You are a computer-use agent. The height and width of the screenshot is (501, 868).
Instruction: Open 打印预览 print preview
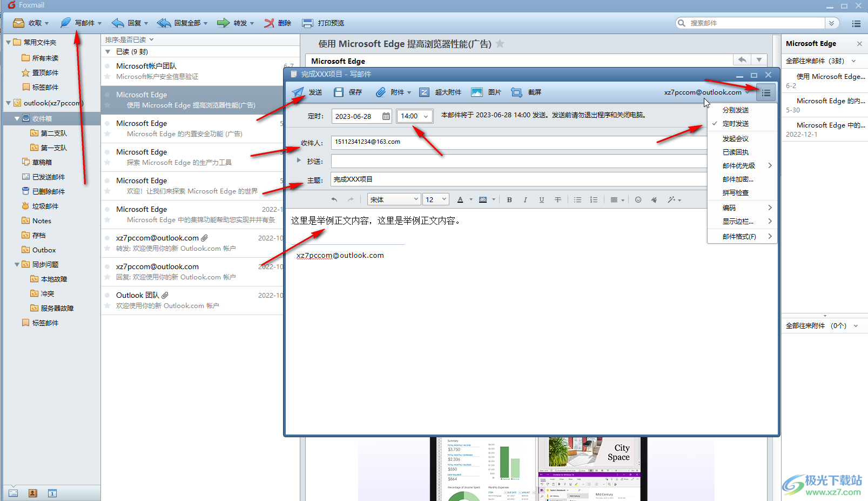(323, 23)
